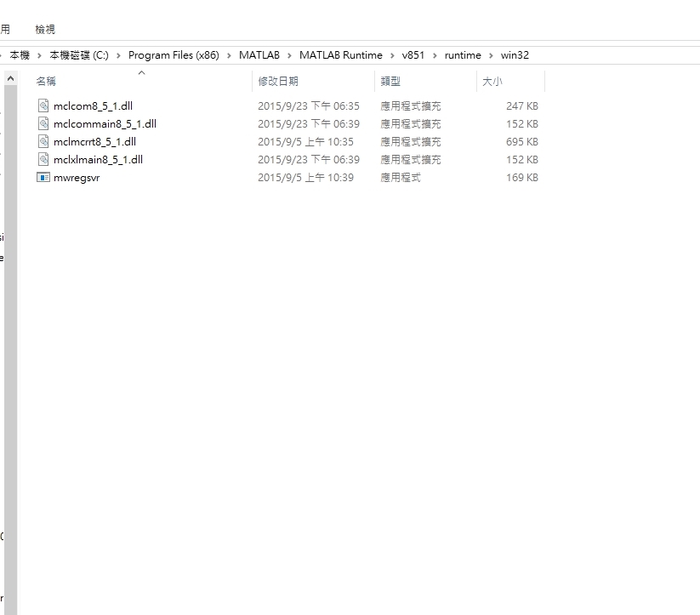Select mwregsvr from the file list
700x615 pixels.
pos(77,178)
